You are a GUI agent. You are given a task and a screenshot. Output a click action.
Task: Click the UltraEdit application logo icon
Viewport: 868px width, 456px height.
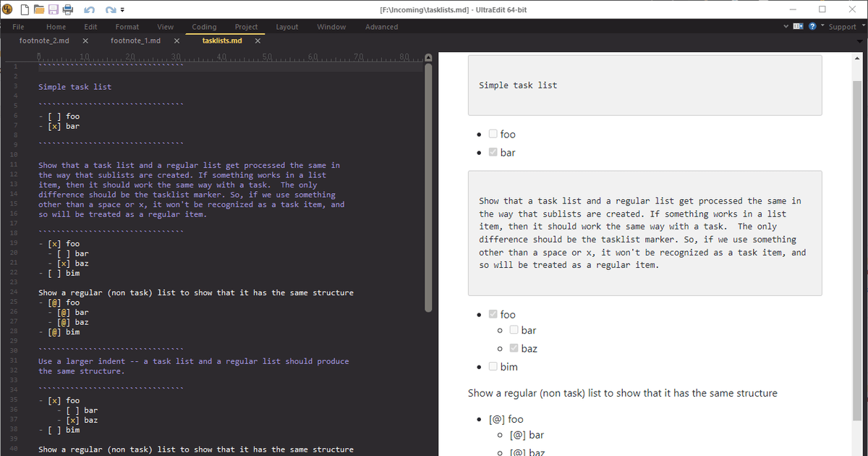point(8,9)
